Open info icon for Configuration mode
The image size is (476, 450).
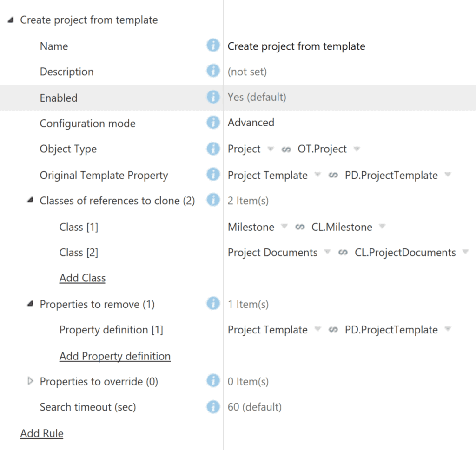tap(213, 123)
